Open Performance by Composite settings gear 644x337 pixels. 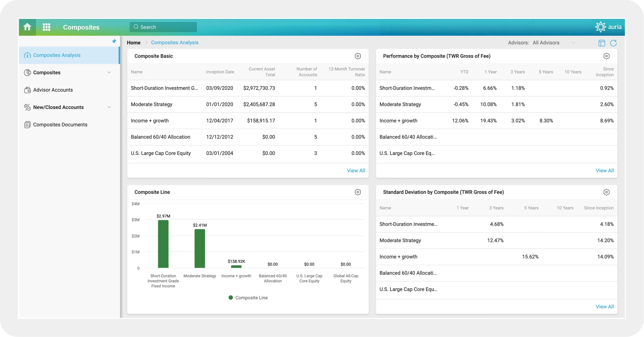click(606, 56)
